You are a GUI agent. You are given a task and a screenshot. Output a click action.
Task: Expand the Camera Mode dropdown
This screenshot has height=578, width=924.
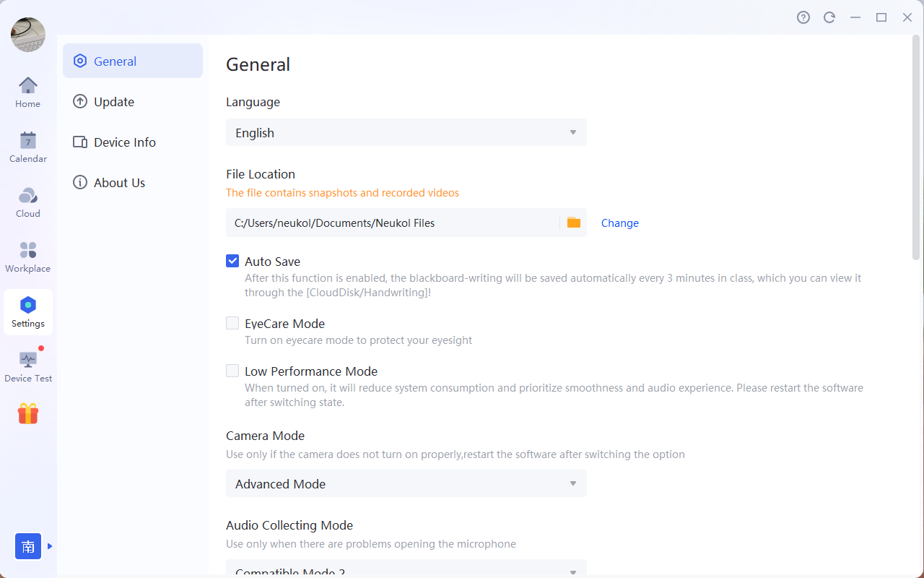(406, 483)
